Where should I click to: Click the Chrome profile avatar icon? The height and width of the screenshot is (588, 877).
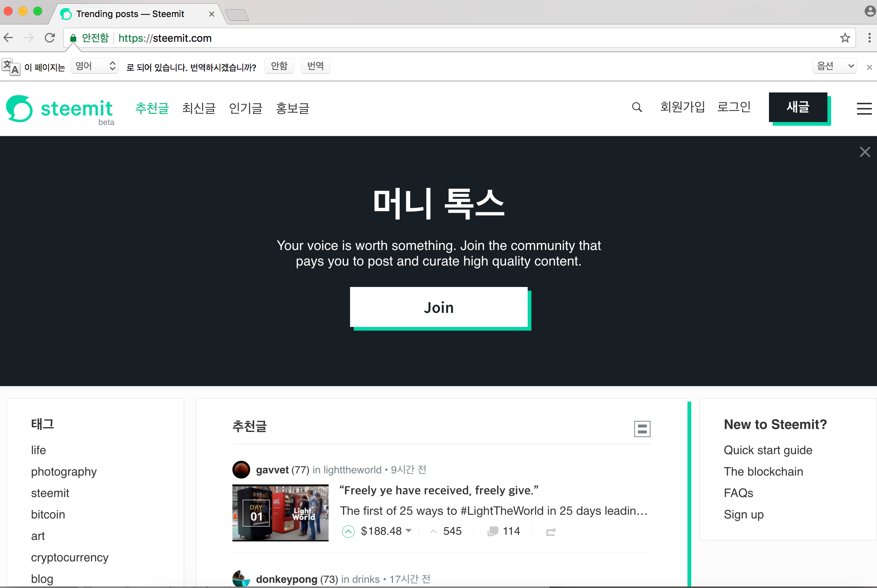[x=870, y=11]
